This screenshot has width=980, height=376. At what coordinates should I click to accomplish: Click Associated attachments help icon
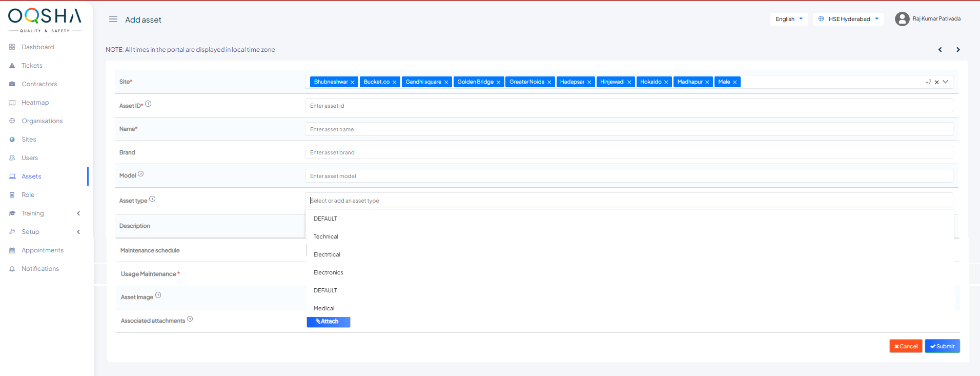click(190, 319)
